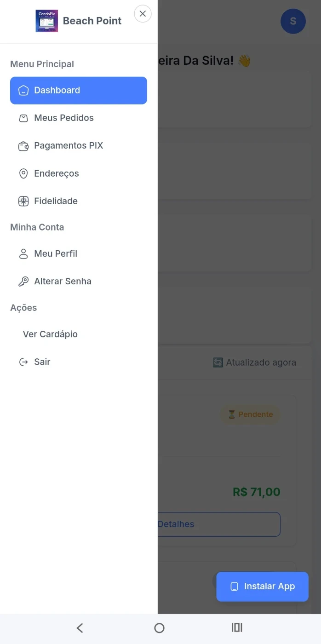Screen dimensions: 321x644
Task: Tap the CordaPix Beach Point logo
Action: coord(47,21)
